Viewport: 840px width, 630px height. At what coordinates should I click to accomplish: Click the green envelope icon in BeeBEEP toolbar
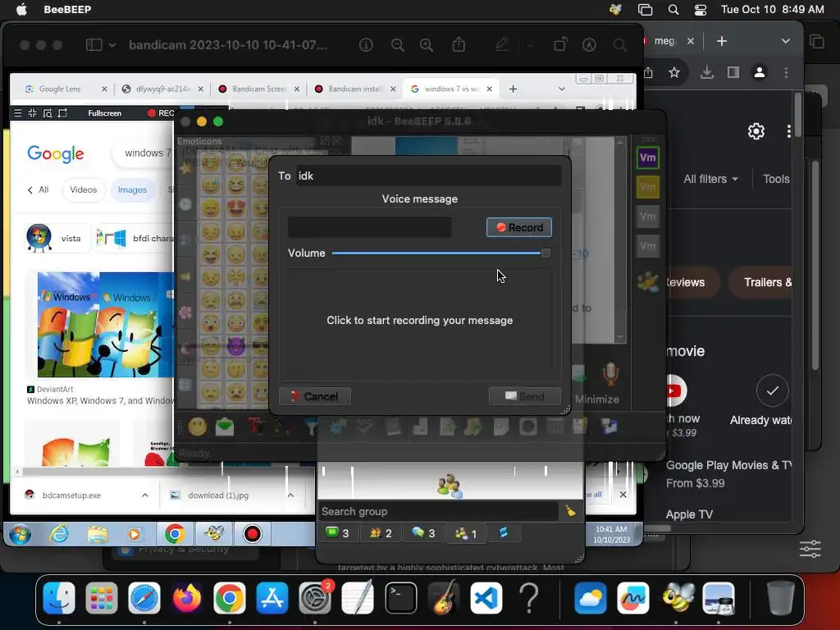point(225,427)
